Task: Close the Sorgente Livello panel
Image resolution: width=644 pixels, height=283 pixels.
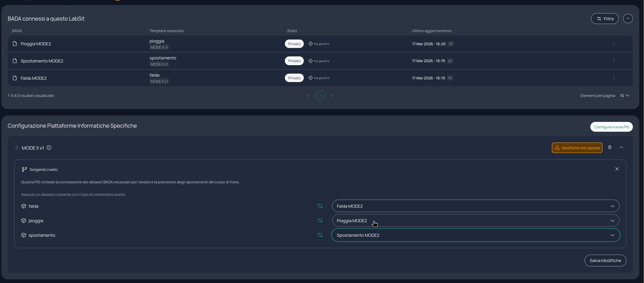Action: [617, 169]
